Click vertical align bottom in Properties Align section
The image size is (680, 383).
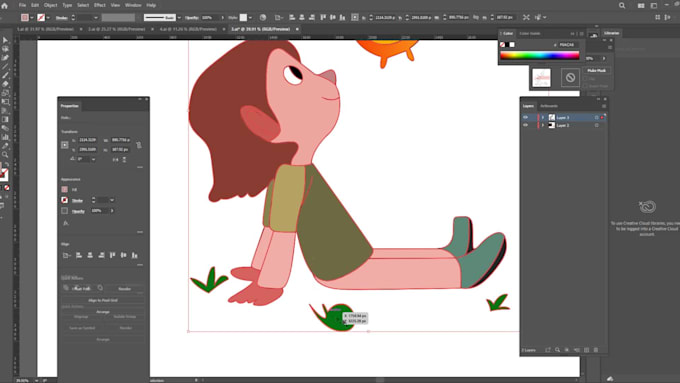(x=135, y=255)
